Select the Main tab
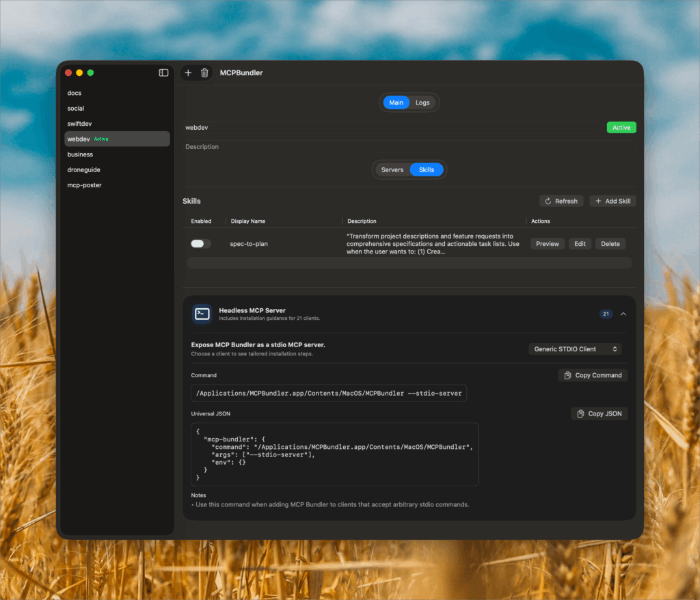700x600 pixels. [396, 103]
